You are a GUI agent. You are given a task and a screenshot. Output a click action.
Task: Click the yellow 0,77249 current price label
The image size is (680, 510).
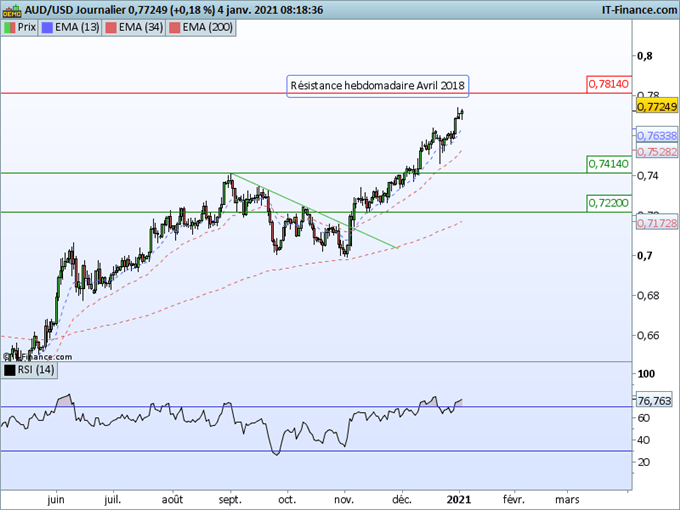(x=657, y=106)
